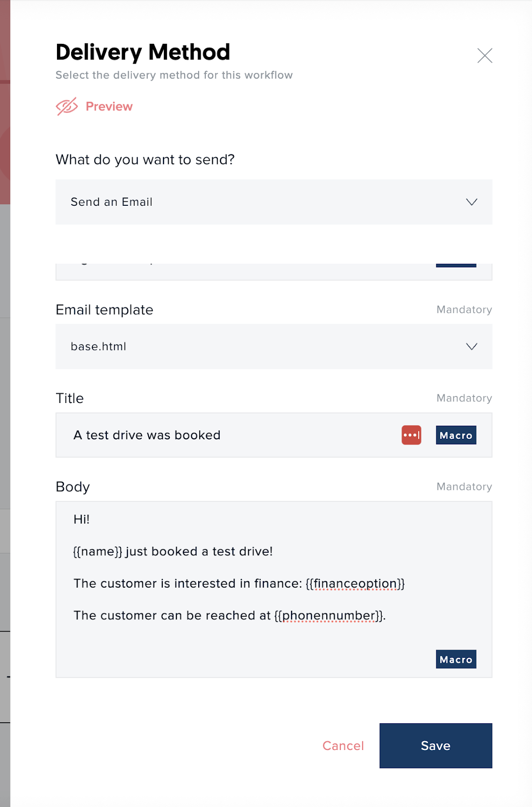This screenshot has height=807, width=532.
Task: Toggle the Preview crossed-eye icon
Action: [x=67, y=106]
